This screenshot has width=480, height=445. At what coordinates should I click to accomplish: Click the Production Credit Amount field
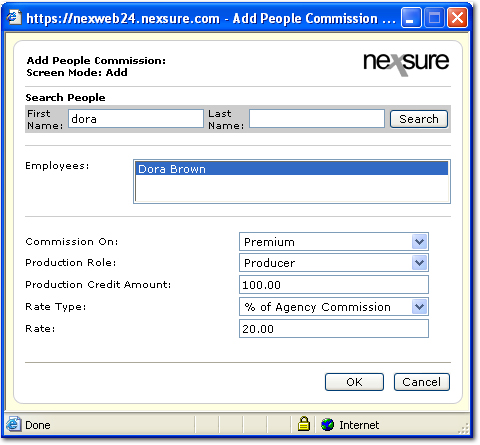(334, 285)
